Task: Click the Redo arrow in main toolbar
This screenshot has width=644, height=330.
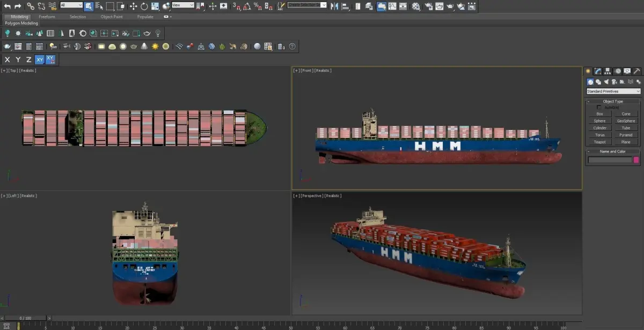Action: 18,6
